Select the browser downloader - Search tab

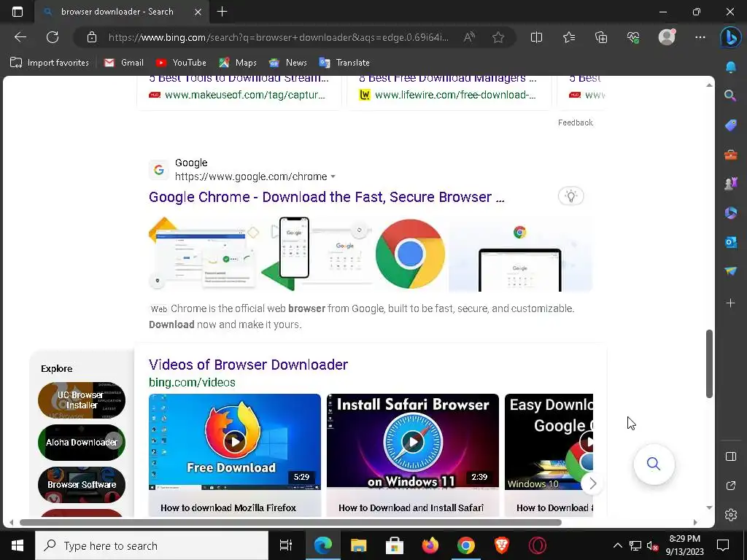click(117, 12)
